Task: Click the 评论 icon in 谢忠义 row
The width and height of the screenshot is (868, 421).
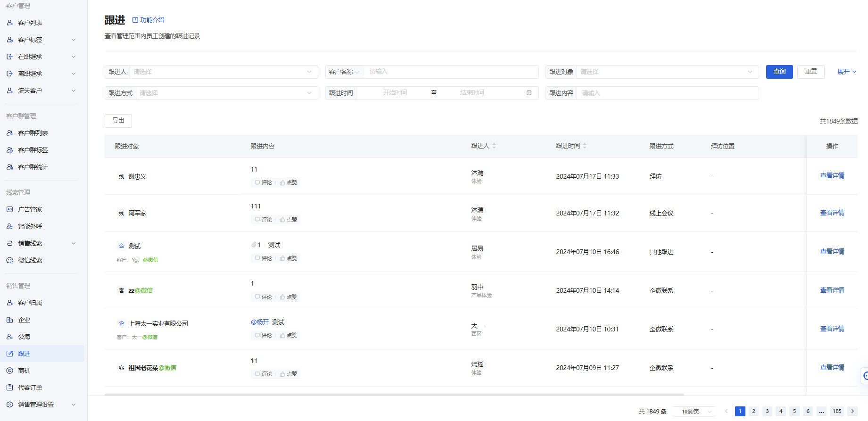Action: (x=257, y=182)
